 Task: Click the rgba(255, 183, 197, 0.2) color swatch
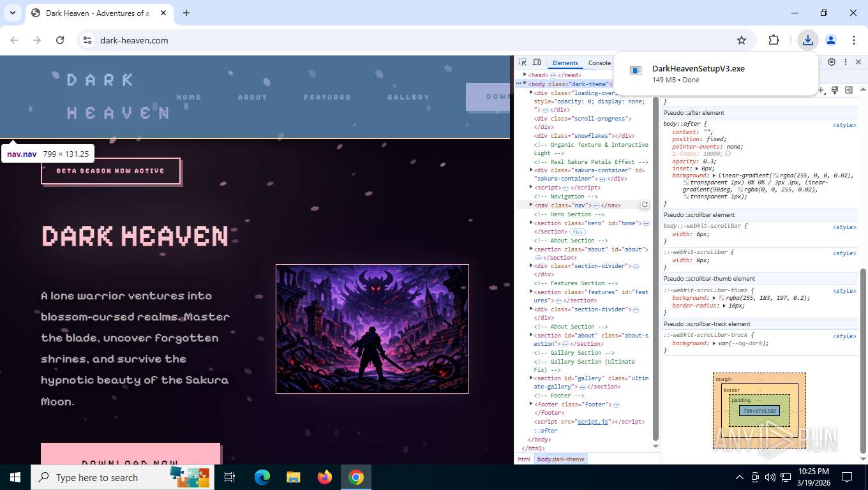click(x=722, y=298)
